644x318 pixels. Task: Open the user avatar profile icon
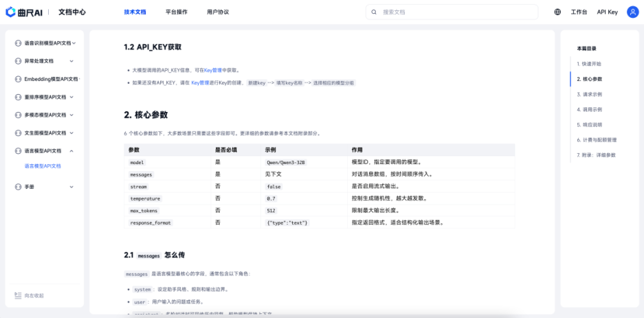click(632, 12)
